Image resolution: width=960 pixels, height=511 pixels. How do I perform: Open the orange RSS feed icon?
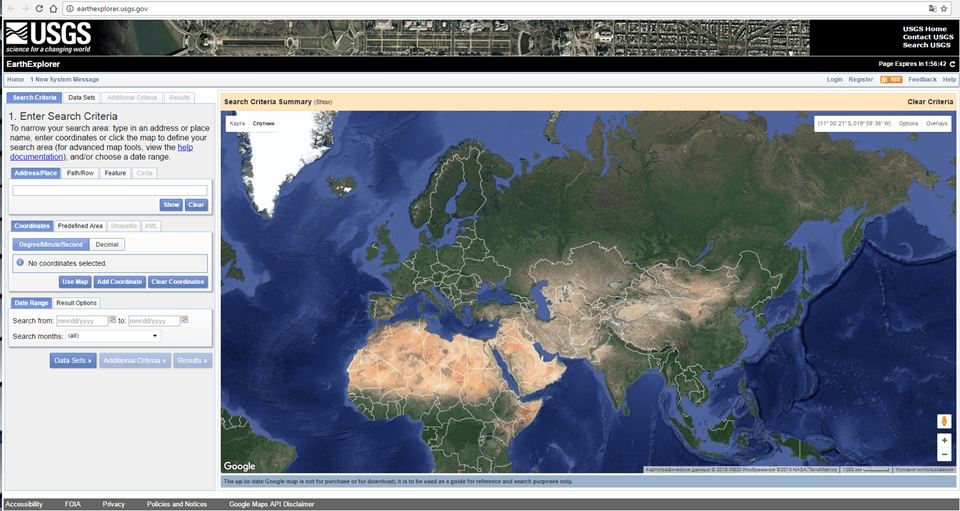click(x=890, y=79)
